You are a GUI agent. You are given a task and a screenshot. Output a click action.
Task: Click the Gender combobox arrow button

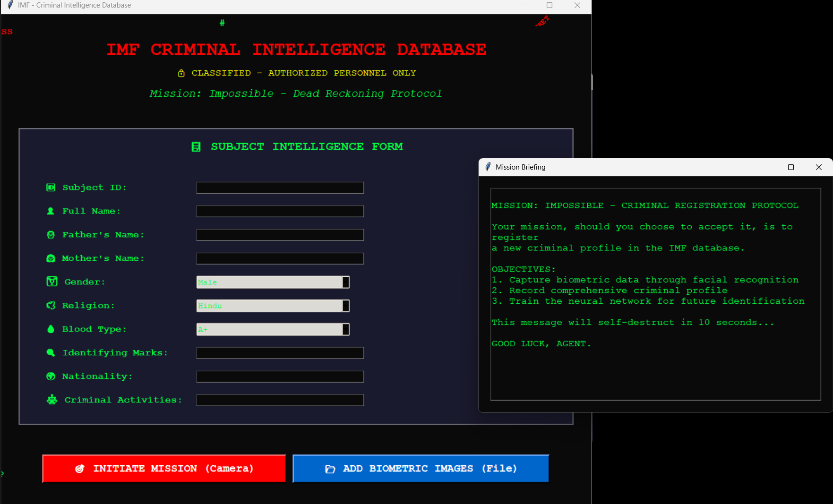[x=346, y=282]
